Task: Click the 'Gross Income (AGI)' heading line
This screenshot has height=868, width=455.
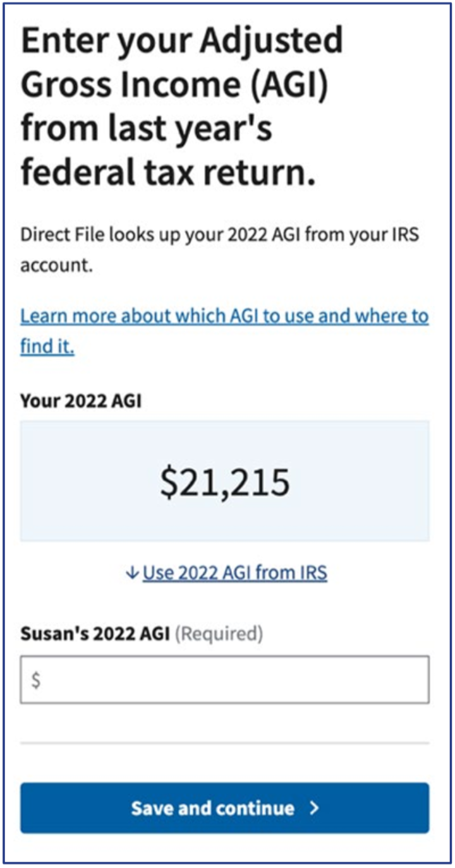Action: [x=174, y=86]
